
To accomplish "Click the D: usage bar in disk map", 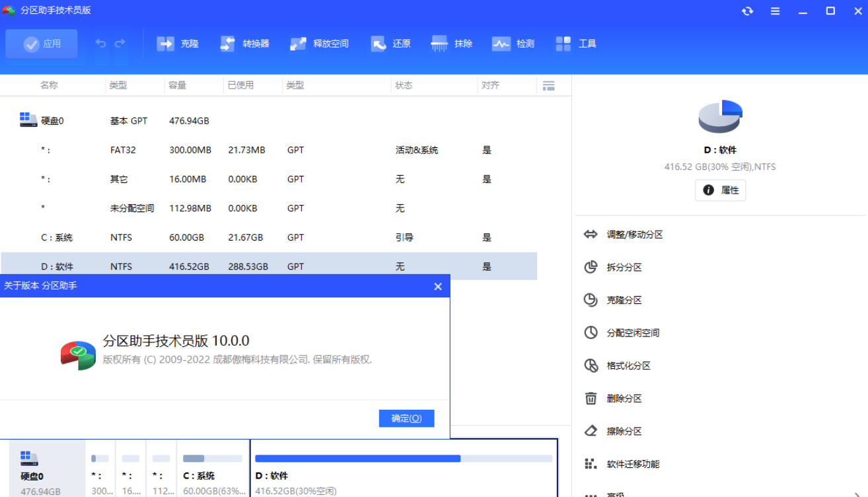I will point(404,458).
